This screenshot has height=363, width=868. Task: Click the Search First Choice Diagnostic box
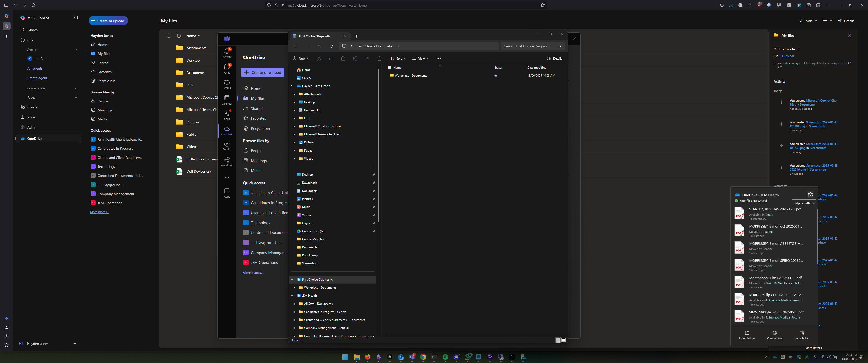coord(532,46)
